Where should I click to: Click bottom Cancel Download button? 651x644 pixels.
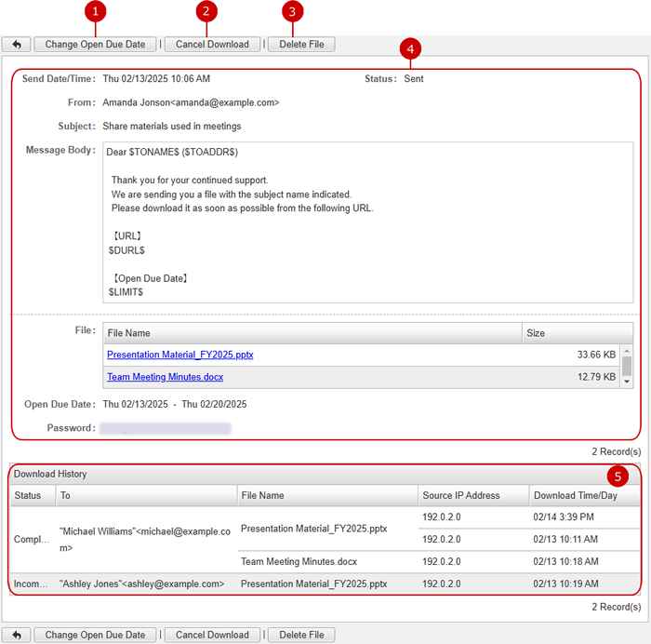[x=212, y=635]
